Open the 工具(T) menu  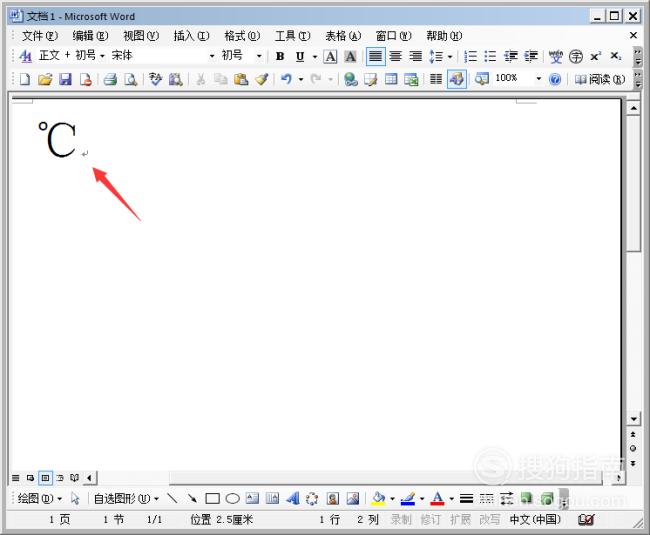pyautogui.click(x=293, y=36)
